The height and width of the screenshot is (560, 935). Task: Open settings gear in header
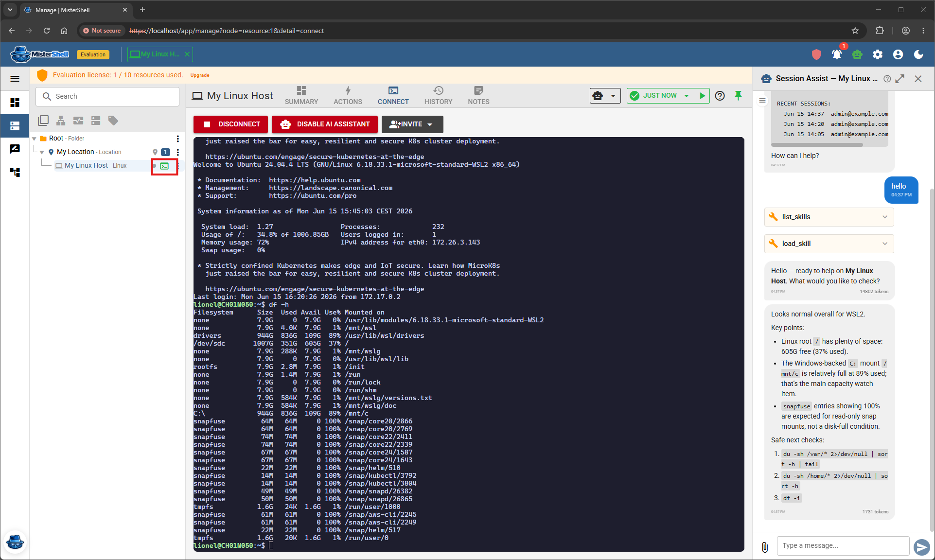coord(878,54)
